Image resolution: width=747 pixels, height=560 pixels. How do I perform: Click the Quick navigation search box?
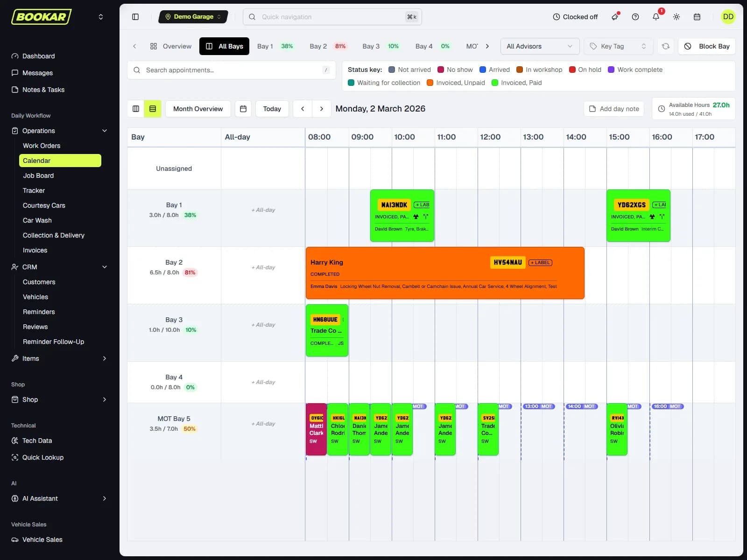(x=332, y=17)
